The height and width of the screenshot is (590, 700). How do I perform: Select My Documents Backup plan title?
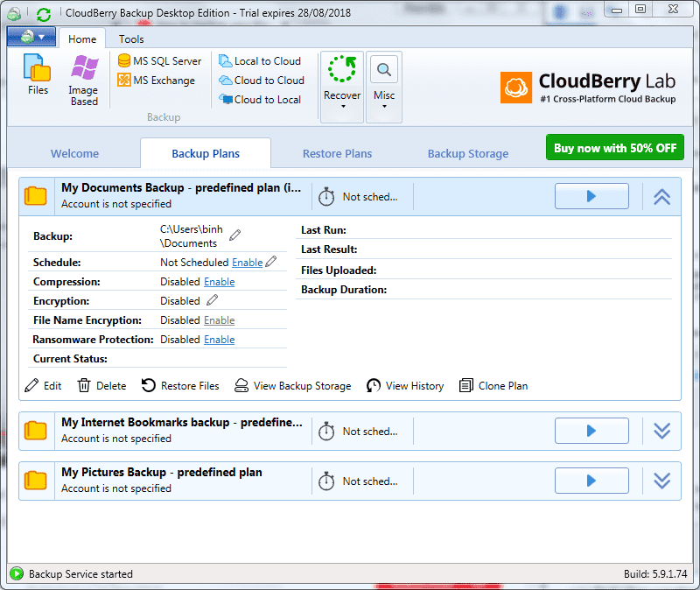click(x=181, y=187)
